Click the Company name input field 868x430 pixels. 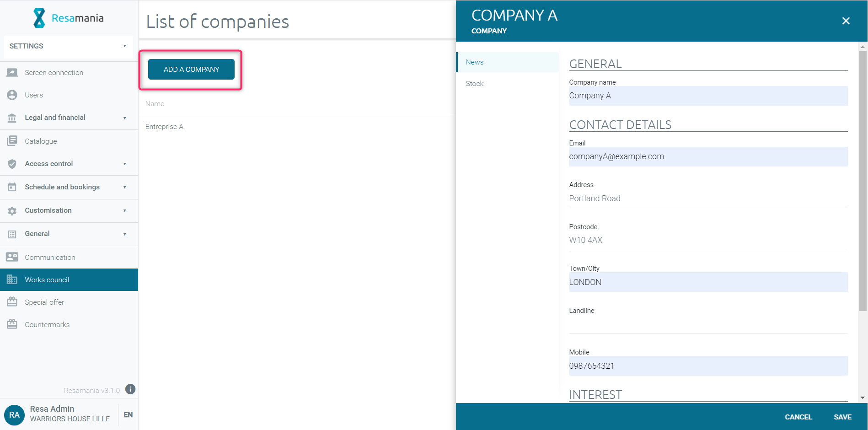click(708, 96)
